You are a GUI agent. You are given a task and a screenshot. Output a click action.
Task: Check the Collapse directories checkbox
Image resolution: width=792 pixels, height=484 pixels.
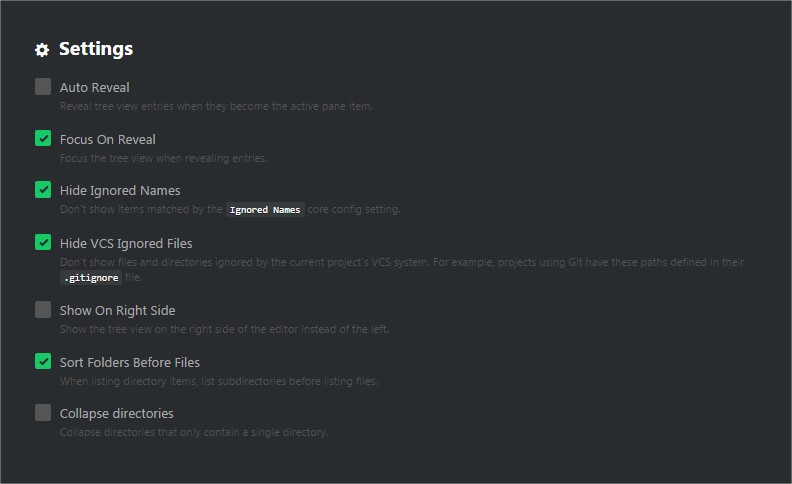point(43,413)
